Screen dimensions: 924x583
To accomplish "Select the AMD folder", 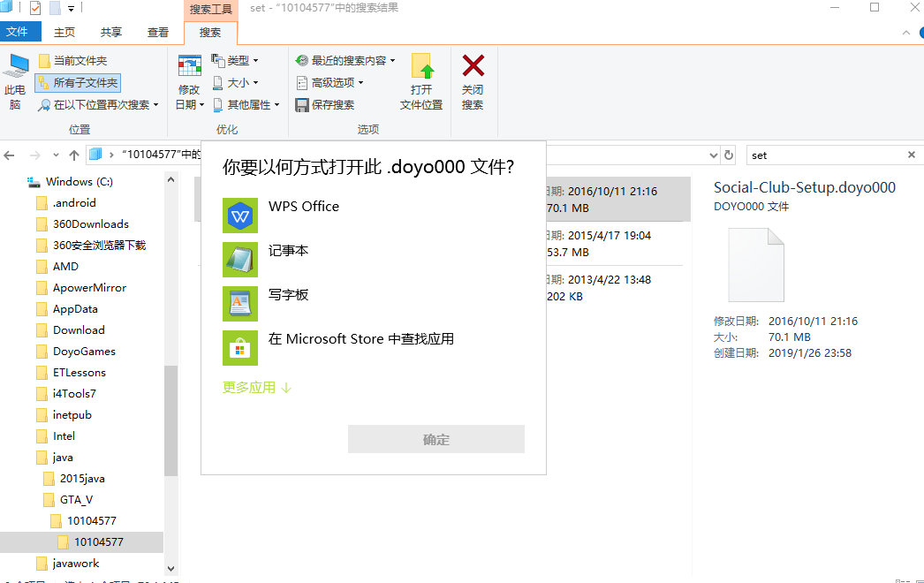I will [57, 267].
